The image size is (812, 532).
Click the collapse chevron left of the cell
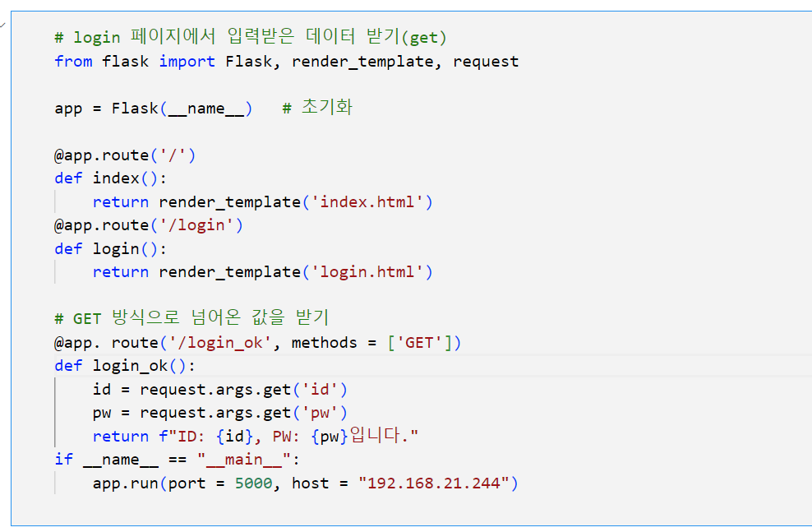click(x=2, y=25)
